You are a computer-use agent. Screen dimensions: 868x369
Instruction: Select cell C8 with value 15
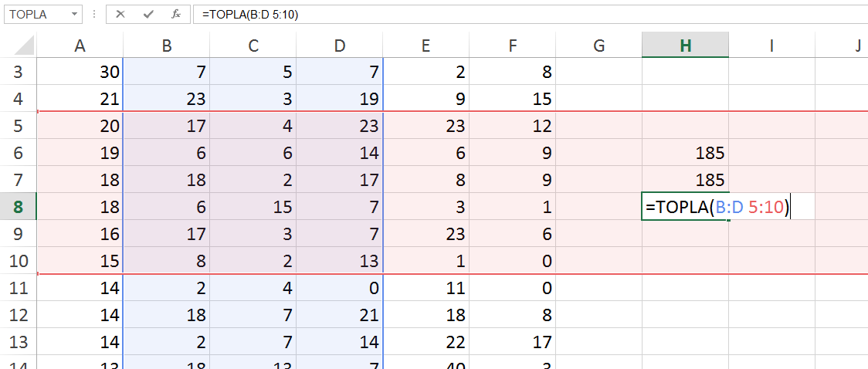253,208
